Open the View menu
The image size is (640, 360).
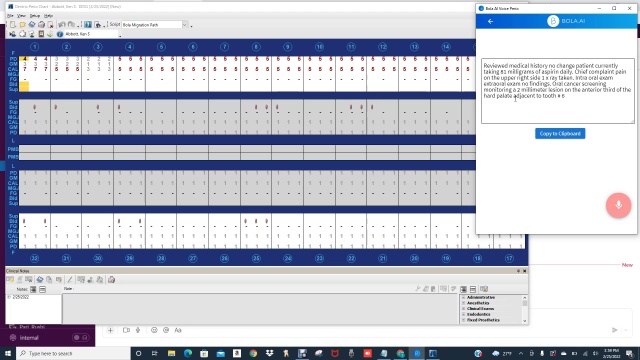click(x=21, y=16)
